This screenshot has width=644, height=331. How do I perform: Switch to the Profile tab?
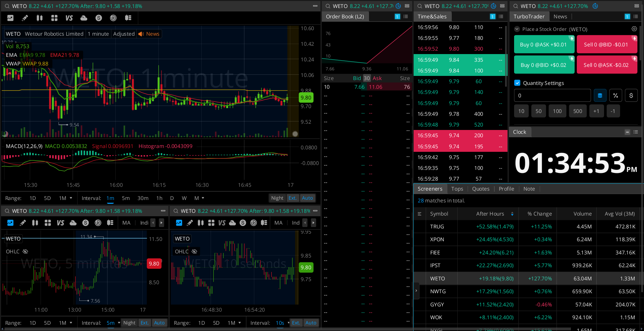(x=506, y=189)
